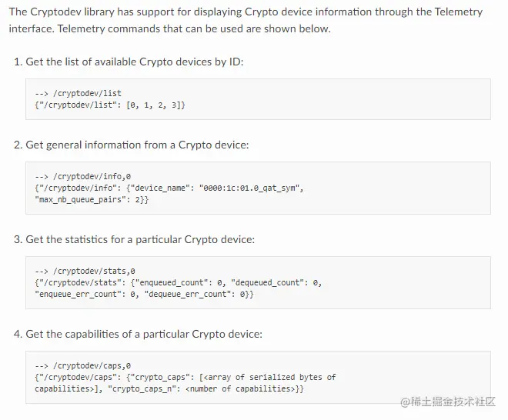
Task: Click the "/cryptodev/caps,0" command line
Action: tap(83, 365)
